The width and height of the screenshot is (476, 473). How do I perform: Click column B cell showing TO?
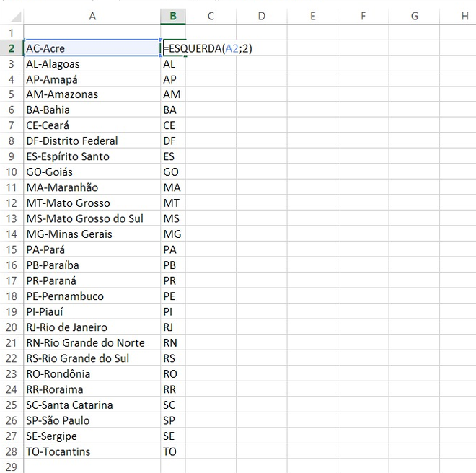173,451
